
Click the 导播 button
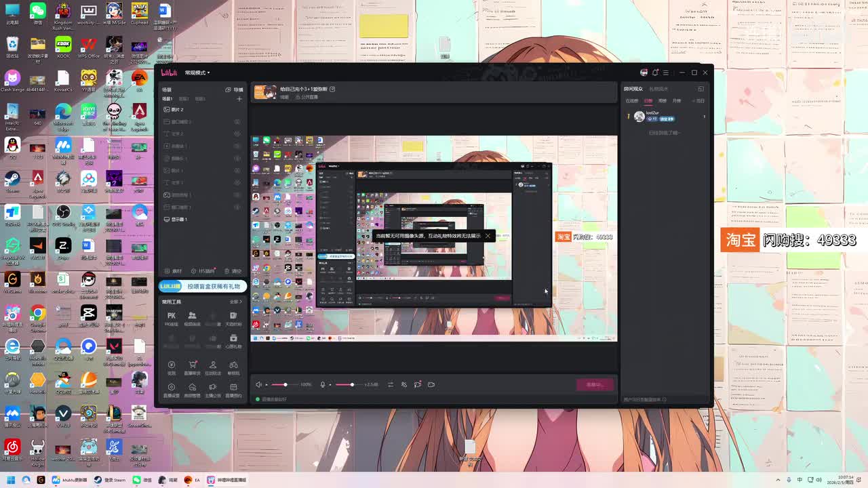[234, 89]
